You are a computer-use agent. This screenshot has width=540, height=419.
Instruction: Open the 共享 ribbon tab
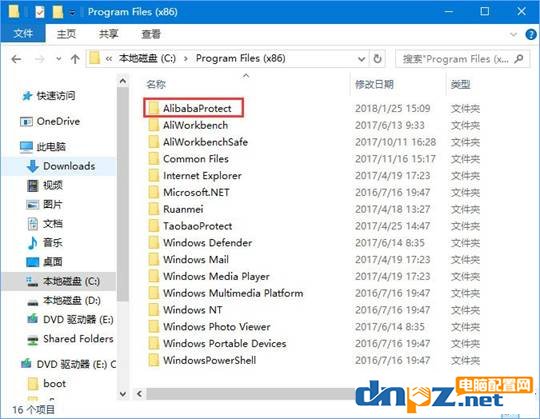coord(108,34)
